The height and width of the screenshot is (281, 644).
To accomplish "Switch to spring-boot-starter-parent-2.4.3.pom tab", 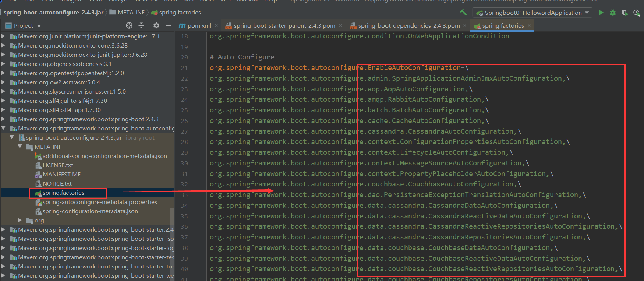I will pos(284,25).
